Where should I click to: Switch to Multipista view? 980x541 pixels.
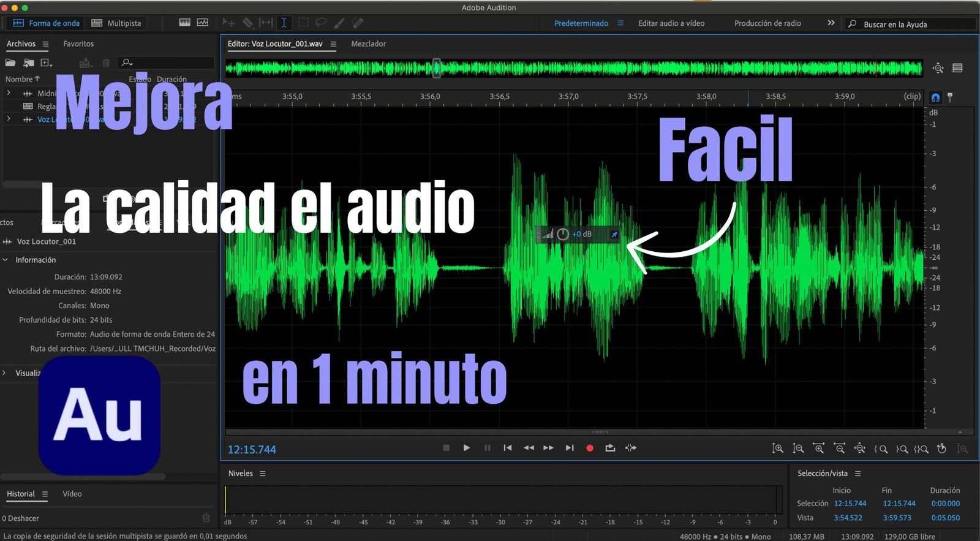[x=116, y=23]
